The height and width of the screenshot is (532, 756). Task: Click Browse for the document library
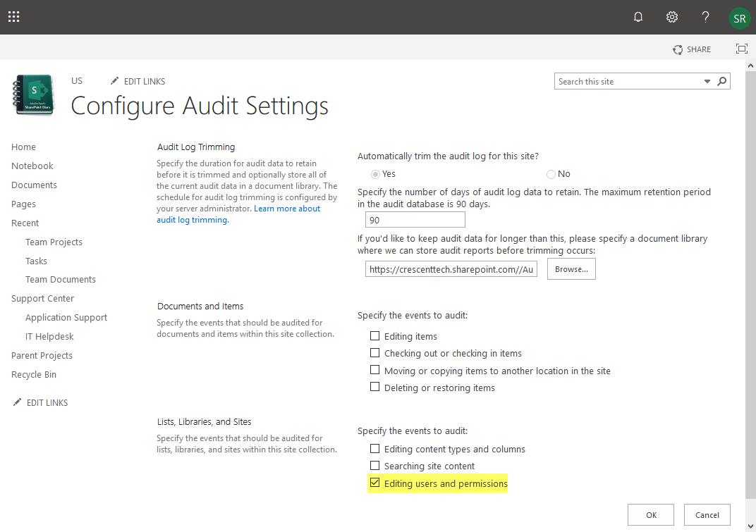pos(571,268)
